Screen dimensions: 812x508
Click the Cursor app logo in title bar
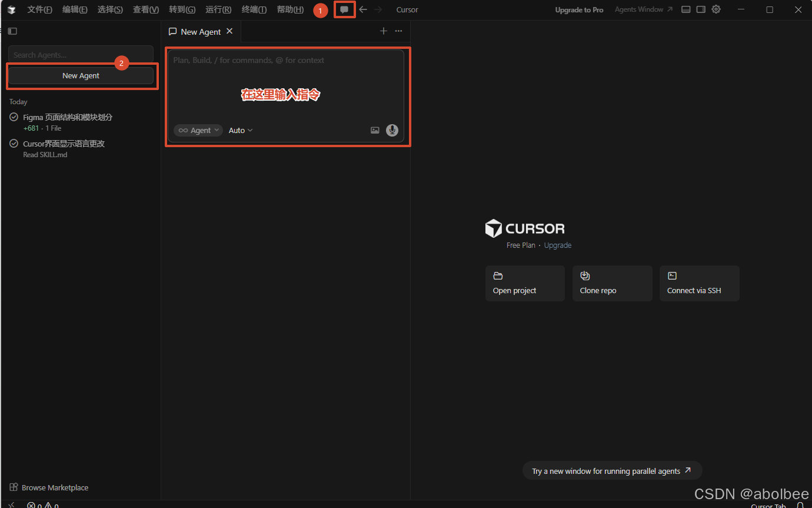pyautogui.click(x=11, y=9)
